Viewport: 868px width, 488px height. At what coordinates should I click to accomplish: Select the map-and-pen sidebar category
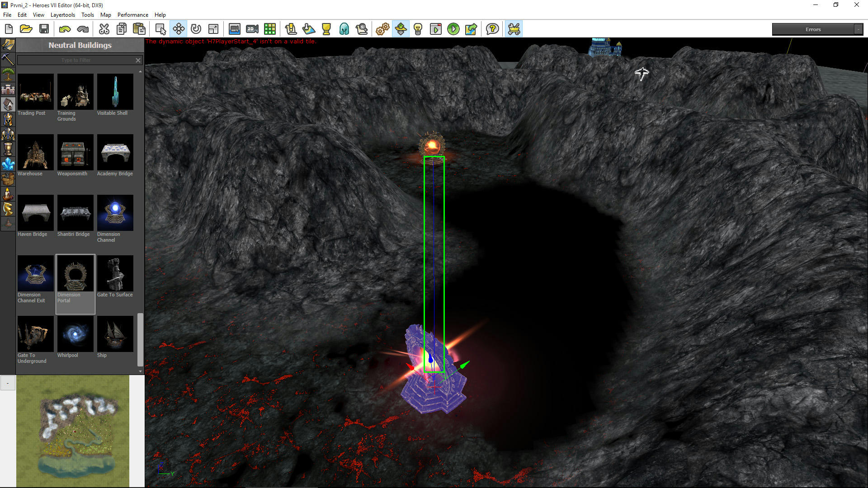tap(8, 45)
